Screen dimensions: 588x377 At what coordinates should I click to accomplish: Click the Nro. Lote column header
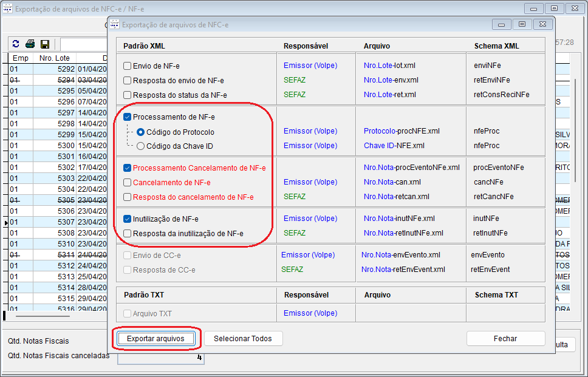click(54, 58)
